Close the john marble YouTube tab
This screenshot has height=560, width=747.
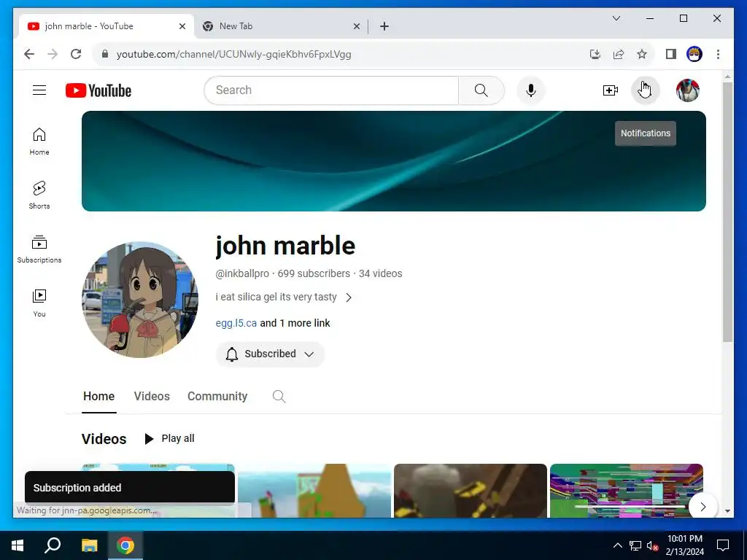tap(182, 26)
